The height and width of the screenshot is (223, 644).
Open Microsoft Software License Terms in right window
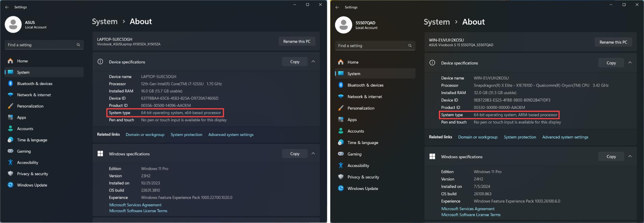pyautogui.click(x=471, y=215)
